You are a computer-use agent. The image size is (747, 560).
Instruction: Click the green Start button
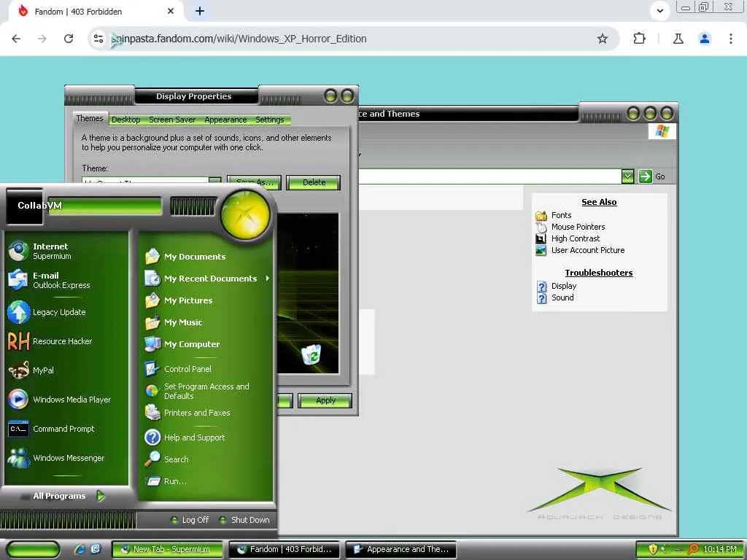tap(33, 550)
